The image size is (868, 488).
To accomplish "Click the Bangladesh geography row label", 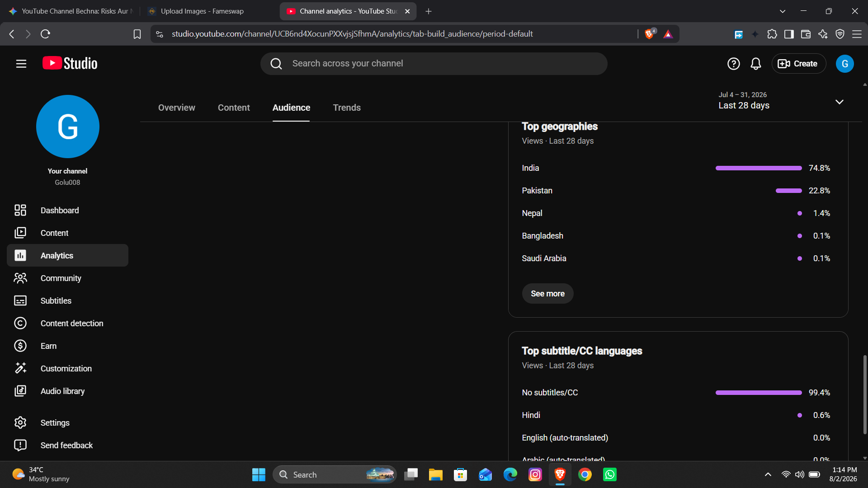I will (x=542, y=236).
